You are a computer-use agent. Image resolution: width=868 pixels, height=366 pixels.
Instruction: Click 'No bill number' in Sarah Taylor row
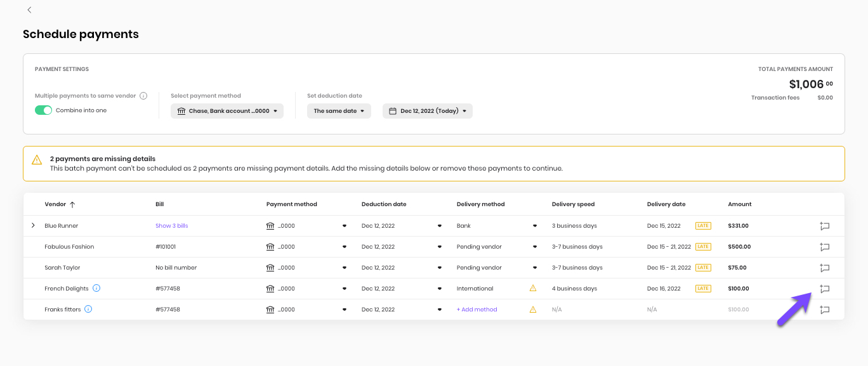176,268
